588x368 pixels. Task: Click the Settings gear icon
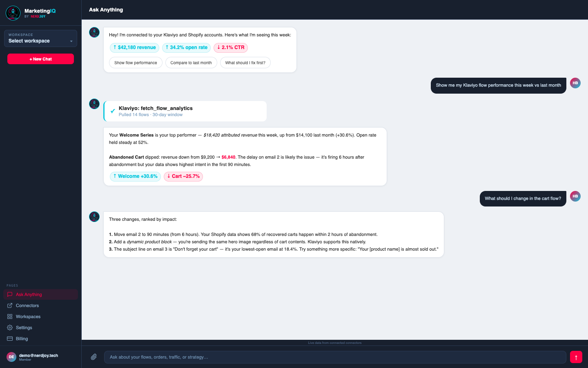pos(10,328)
